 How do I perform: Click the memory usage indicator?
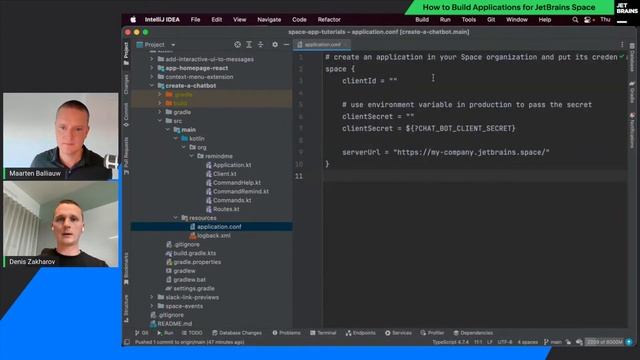pyautogui.click(x=604, y=342)
